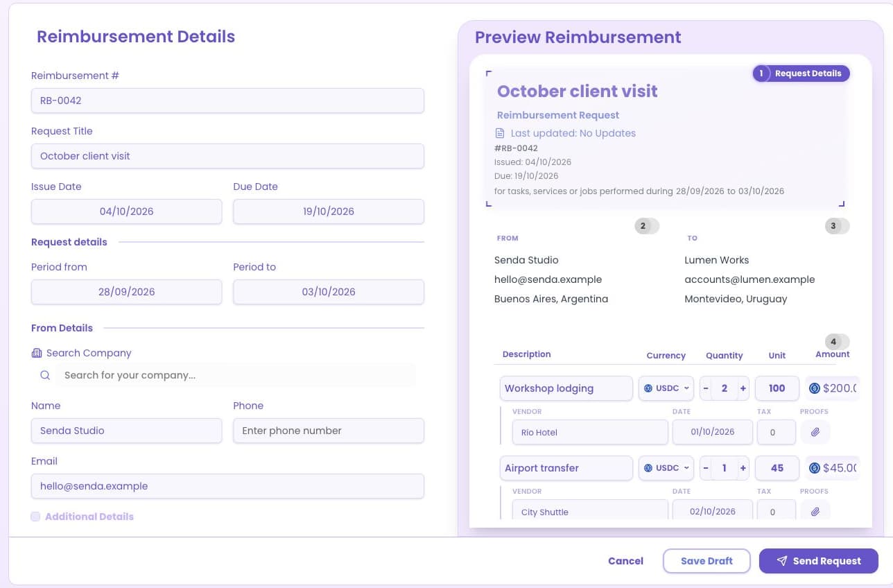Increase quantity for Airport transfer
893x588 pixels.
point(743,468)
